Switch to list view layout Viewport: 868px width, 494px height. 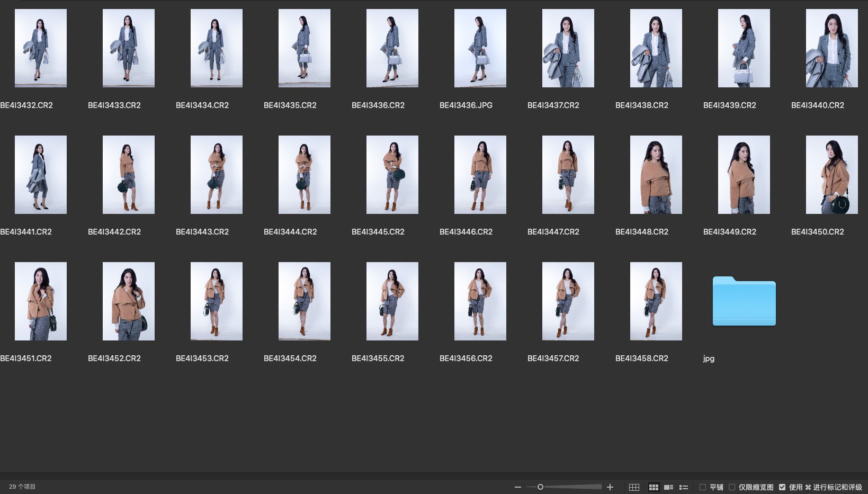click(x=684, y=487)
